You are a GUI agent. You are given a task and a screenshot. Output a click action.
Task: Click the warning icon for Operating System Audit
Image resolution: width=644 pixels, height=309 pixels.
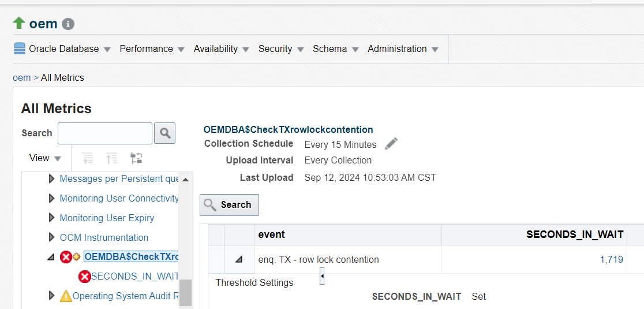(66, 296)
